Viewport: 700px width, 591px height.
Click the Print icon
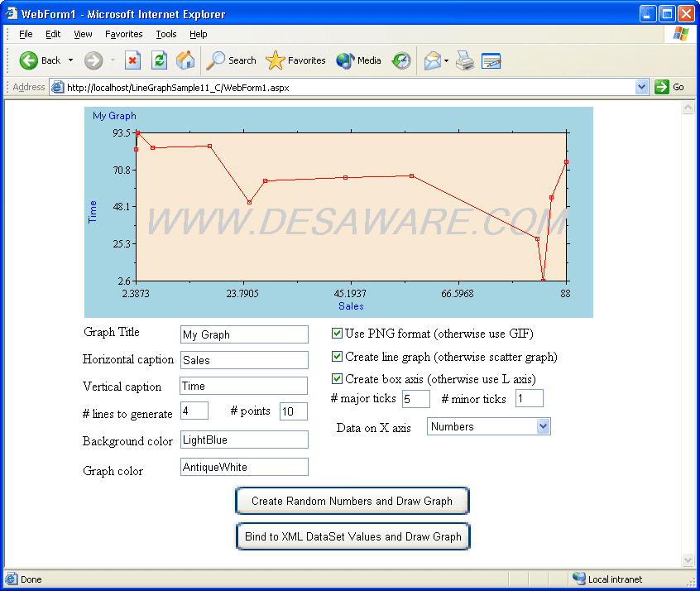[x=465, y=60]
